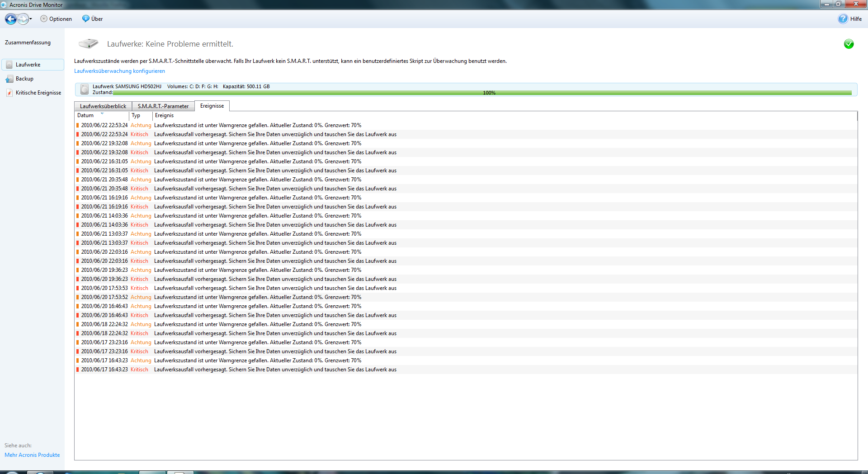Click the 'Laufwerk SAMSUNG HD502HJ' drive name
Image resolution: width=868 pixels, height=474 pixels.
pyautogui.click(x=127, y=86)
